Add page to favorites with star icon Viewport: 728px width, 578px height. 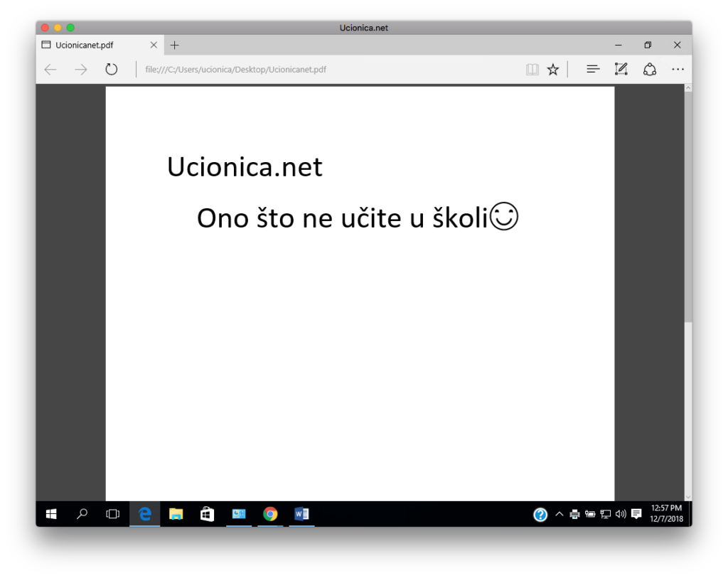pos(552,69)
